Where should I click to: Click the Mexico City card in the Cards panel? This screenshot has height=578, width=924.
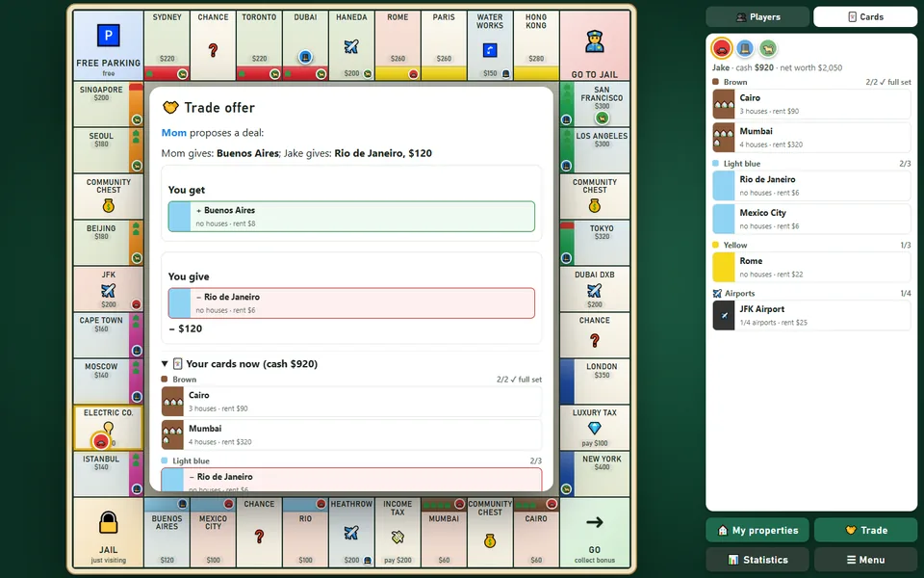811,219
